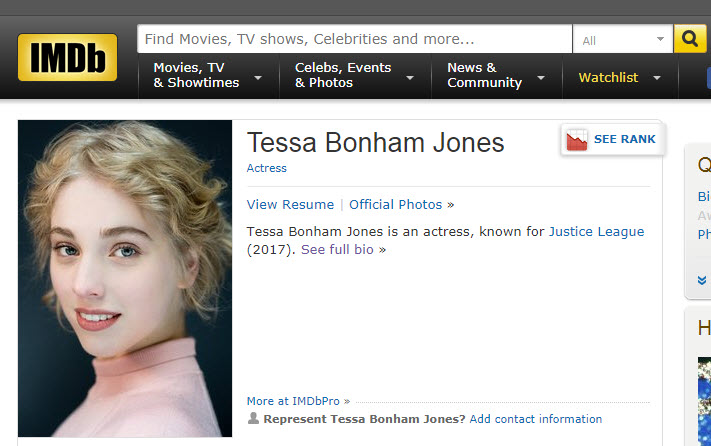Open the Actress link
Screen dimensions: 711x446
[267, 168]
